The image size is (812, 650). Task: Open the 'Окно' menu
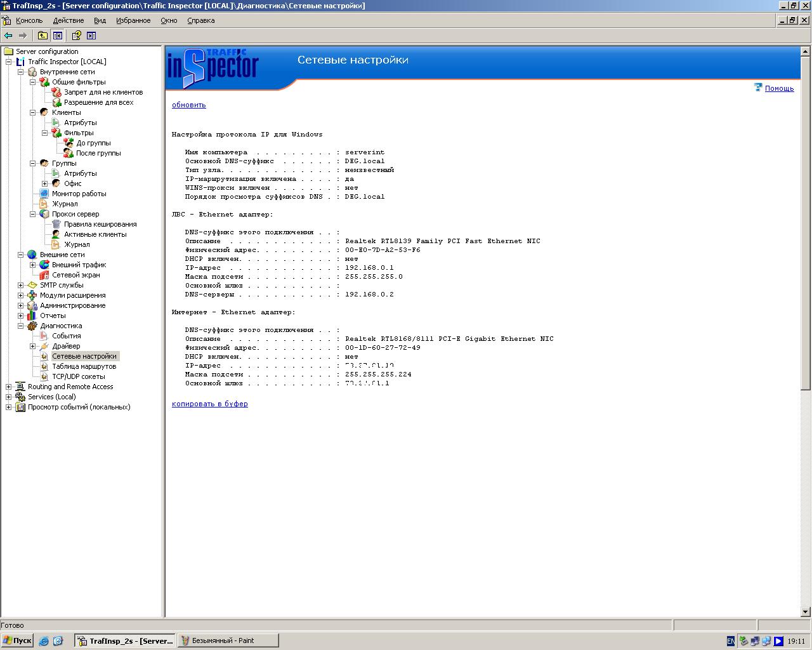(x=169, y=20)
